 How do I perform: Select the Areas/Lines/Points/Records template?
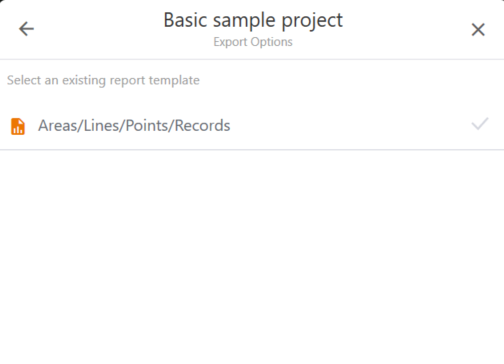coord(252,126)
